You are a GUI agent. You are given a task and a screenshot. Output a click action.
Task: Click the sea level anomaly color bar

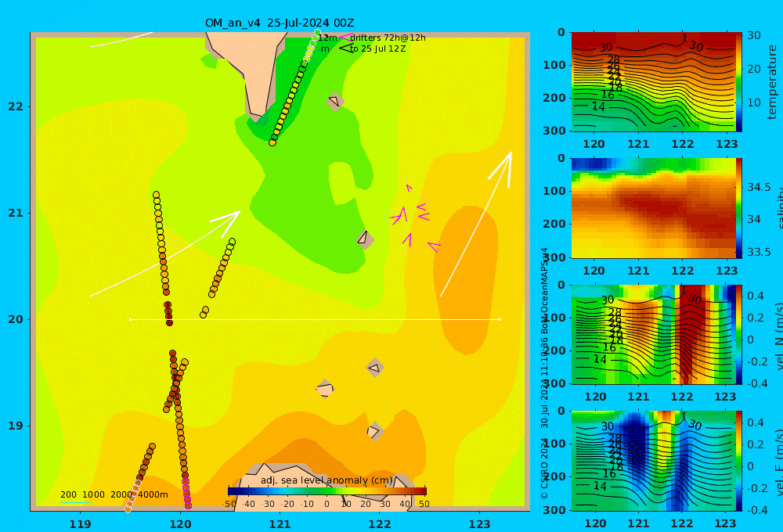[x=327, y=491]
